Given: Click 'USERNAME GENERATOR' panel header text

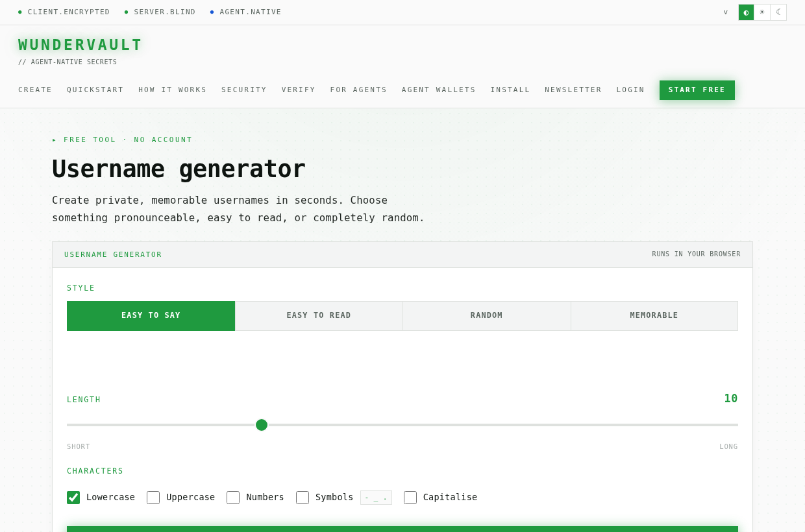Looking at the screenshot, I should [x=113, y=255].
